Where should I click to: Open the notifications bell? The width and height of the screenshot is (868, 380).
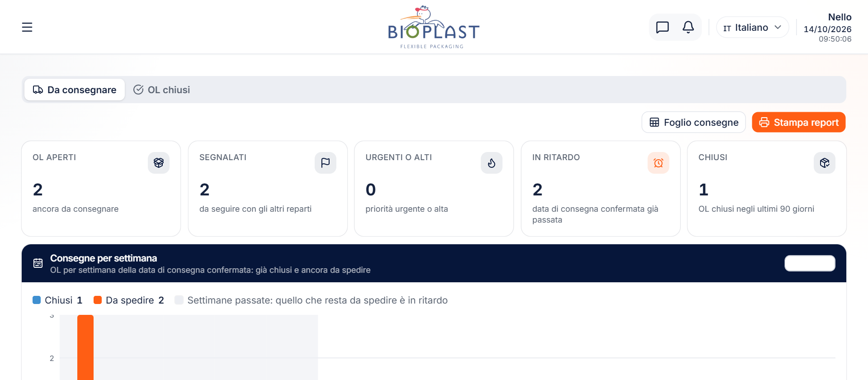[688, 27]
